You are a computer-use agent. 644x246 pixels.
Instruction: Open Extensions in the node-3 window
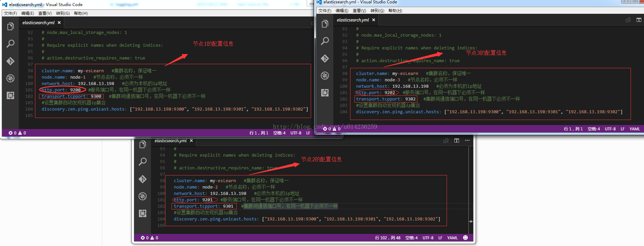pyautogui.click(x=325, y=93)
